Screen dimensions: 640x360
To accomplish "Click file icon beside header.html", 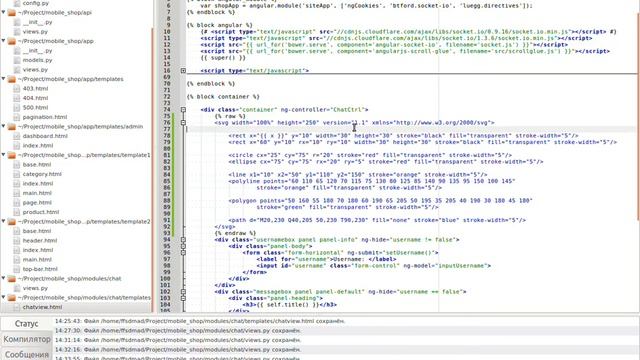I will tap(17, 241).
